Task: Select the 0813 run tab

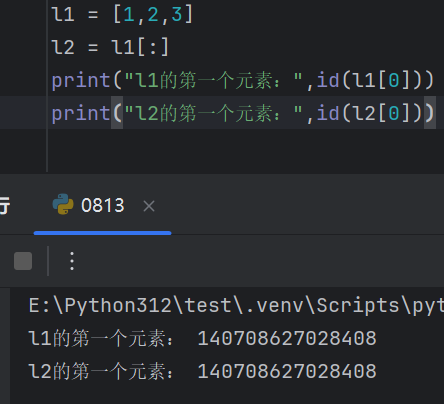Action: point(103,205)
